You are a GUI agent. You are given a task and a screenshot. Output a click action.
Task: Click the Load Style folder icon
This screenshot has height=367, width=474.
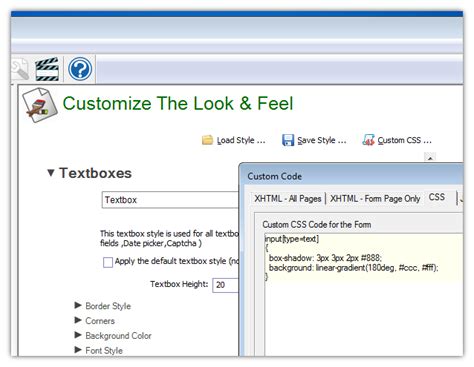207,140
